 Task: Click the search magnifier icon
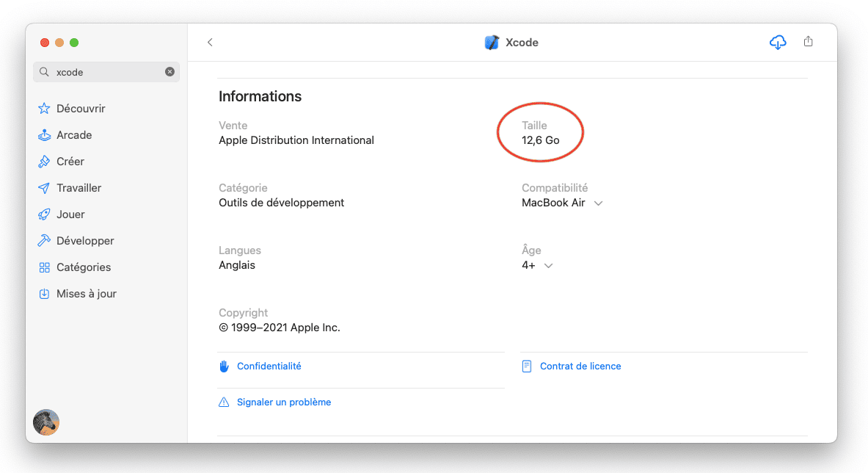coord(44,72)
